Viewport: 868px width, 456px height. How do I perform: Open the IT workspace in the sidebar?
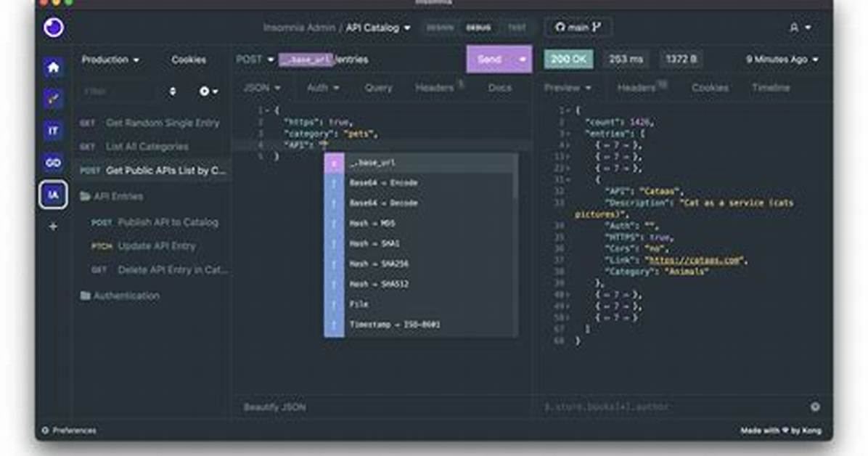coord(53,131)
